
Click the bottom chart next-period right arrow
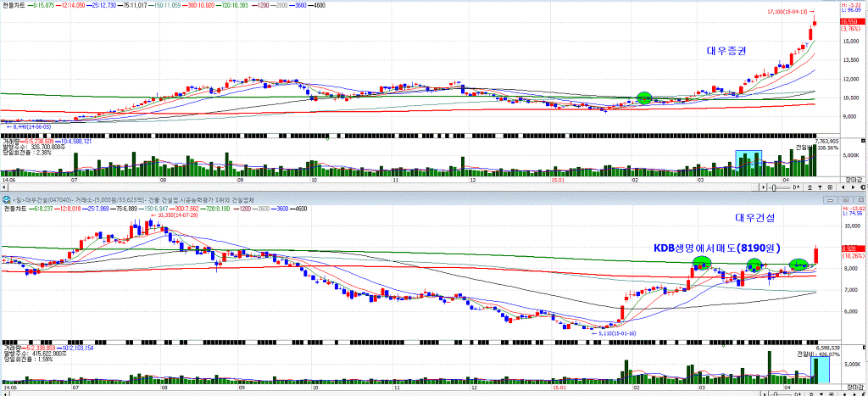click(853, 393)
